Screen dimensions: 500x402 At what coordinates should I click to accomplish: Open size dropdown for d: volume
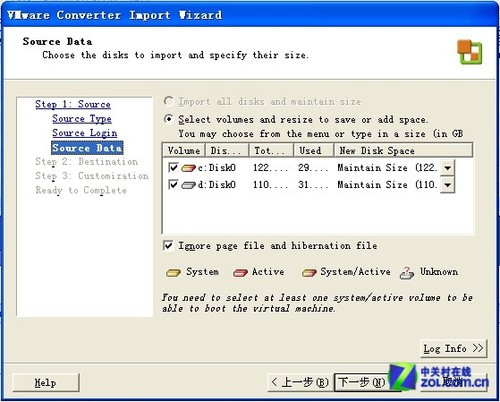point(447,185)
